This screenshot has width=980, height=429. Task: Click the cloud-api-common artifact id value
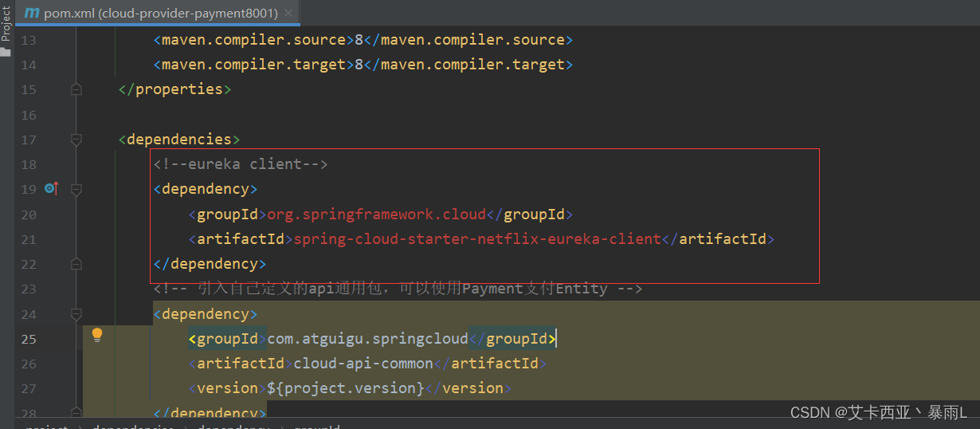coord(363,363)
